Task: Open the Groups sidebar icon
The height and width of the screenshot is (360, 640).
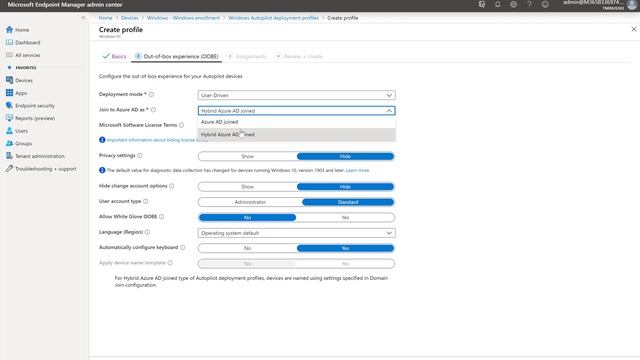Action: (x=9, y=144)
